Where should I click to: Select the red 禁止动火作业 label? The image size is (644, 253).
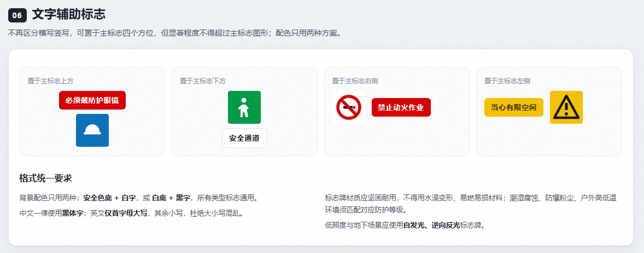pyautogui.click(x=401, y=107)
